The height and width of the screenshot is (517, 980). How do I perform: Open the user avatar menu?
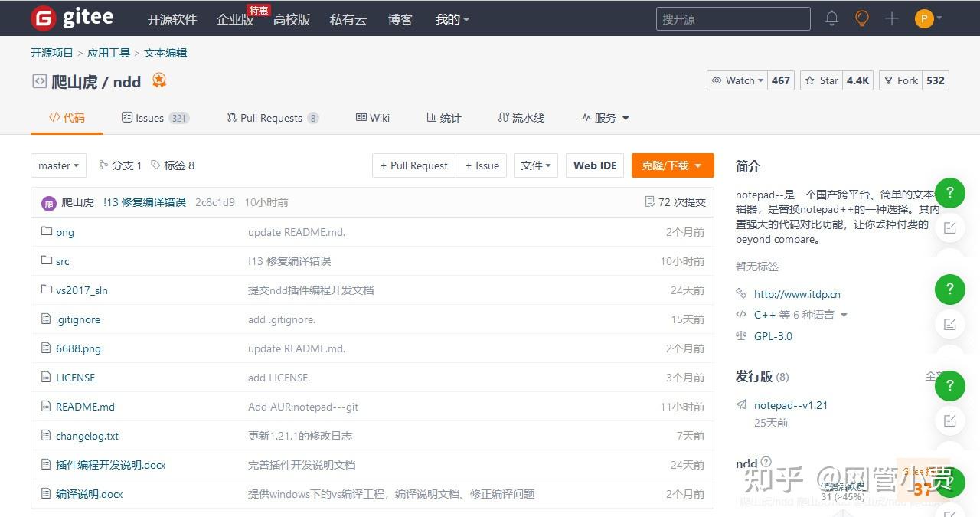click(x=929, y=18)
